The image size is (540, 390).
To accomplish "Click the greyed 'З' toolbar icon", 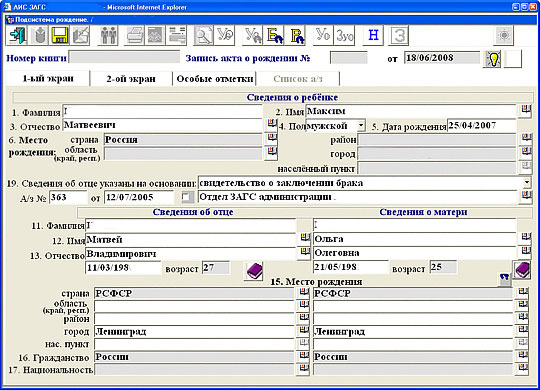I will point(399,35).
